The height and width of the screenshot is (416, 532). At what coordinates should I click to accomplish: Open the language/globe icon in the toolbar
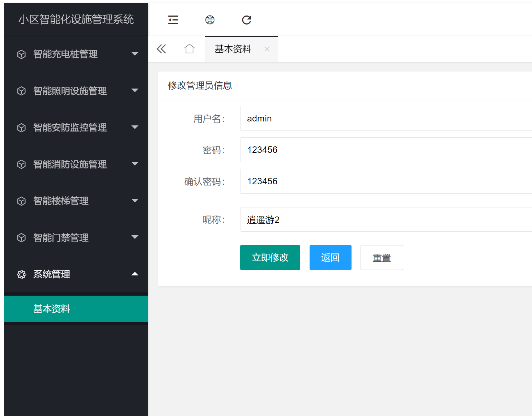[210, 20]
